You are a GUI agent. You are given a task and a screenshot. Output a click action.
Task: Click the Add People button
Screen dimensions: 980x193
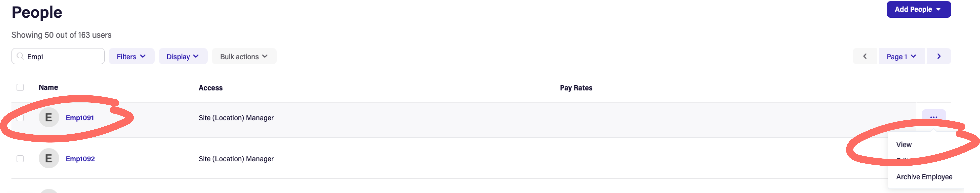[918, 9]
